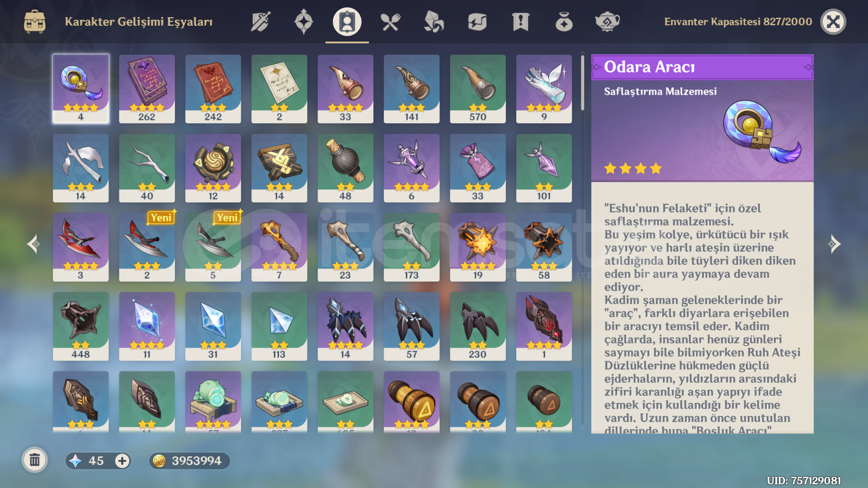Select the new axe item with count 2
This screenshot has height=488, width=868.
[x=147, y=247]
